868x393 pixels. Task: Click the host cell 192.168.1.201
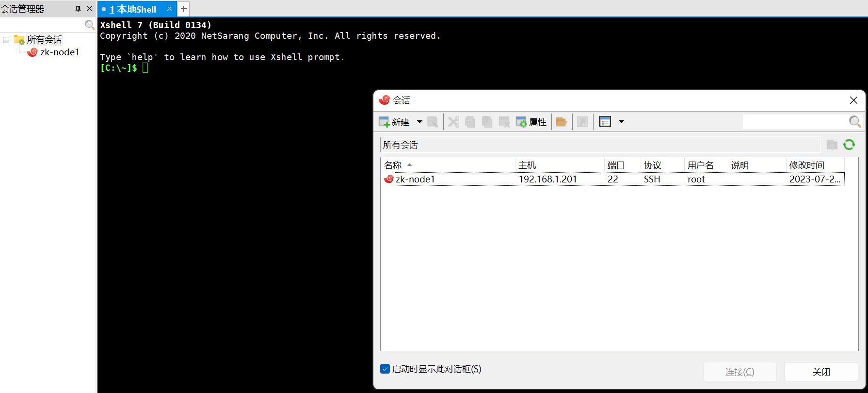548,179
